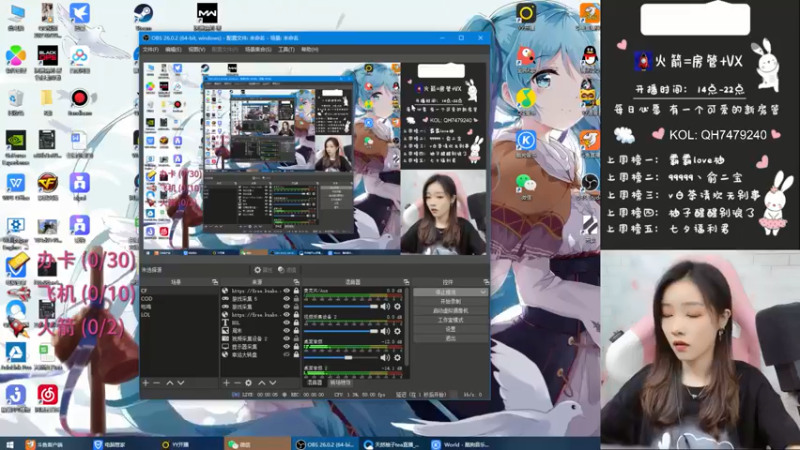This screenshot has height=450, width=800.
Task: Click the 开始录制 start recording button
Action: coord(451,302)
